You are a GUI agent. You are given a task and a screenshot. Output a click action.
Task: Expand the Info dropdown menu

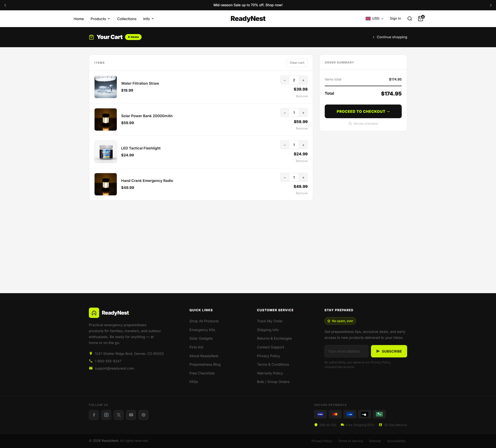click(x=149, y=19)
